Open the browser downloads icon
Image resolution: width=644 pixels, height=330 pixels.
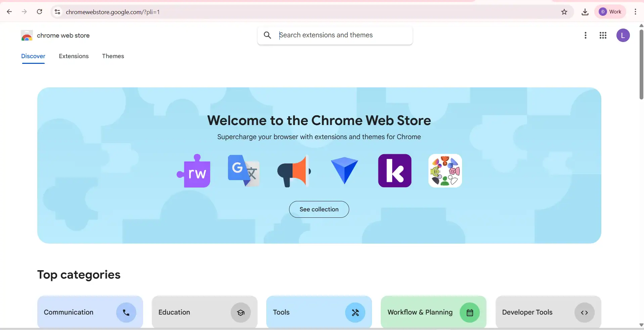pyautogui.click(x=585, y=12)
